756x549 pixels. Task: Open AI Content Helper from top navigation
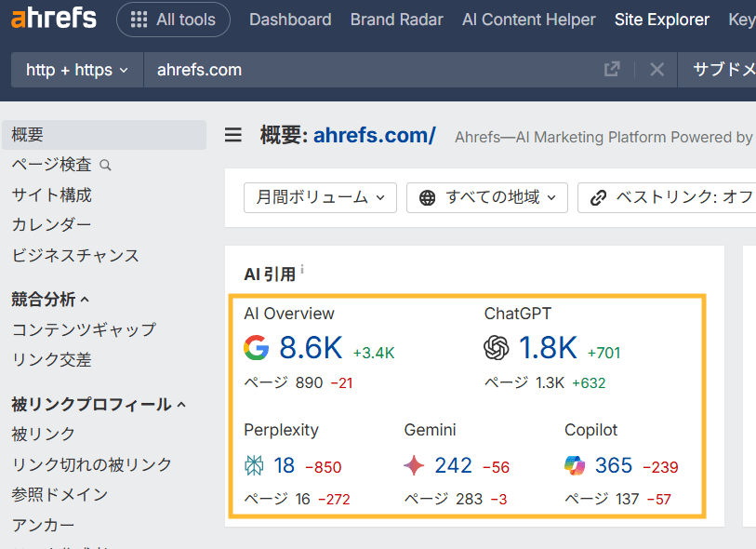coord(528,19)
